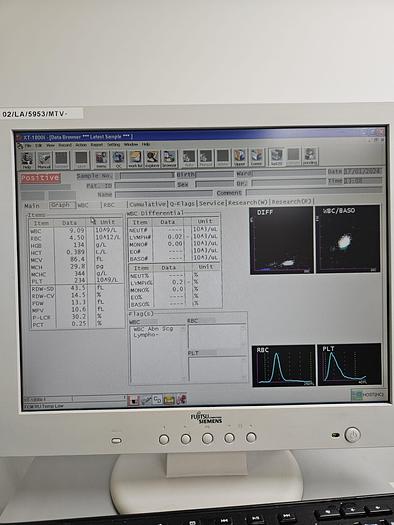Click the red-framed black square bottom icon
The height and width of the screenshot is (525, 394).
[x=133, y=400]
